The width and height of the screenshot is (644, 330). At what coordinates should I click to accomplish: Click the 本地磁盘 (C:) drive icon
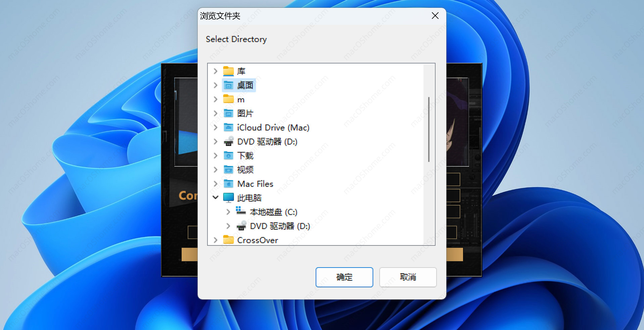point(241,211)
